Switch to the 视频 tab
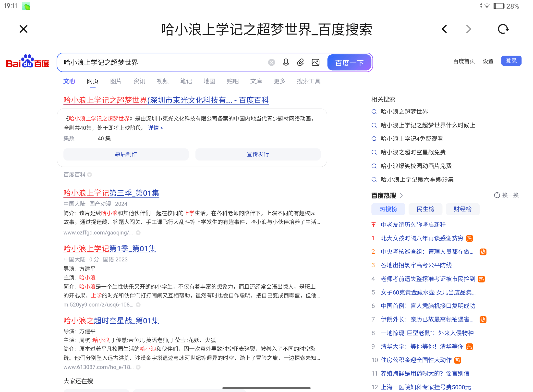Viewport: 533px width, 392px height. click(163, 81)
